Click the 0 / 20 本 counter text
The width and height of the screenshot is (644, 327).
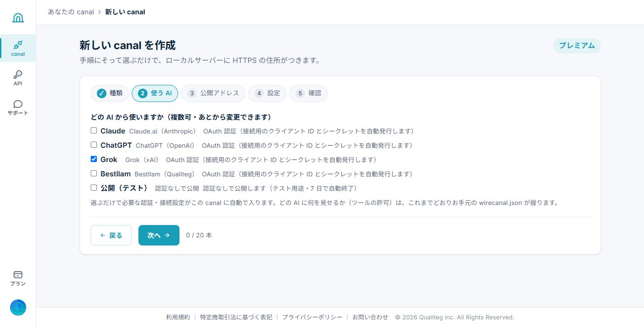coord(199,235)
